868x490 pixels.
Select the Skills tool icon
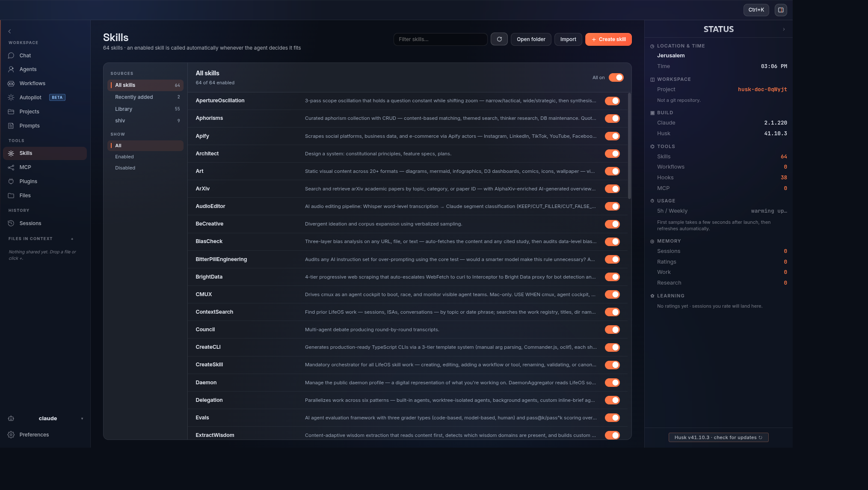(x=11, y=153)
